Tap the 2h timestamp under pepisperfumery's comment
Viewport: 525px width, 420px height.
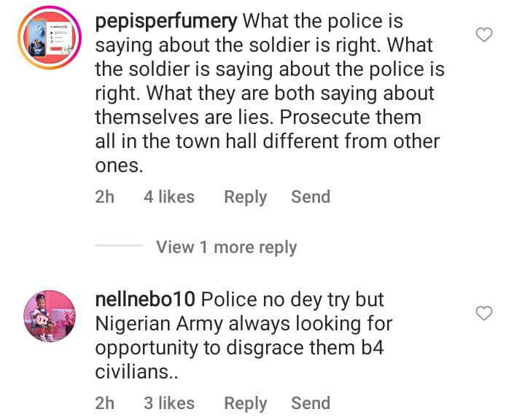click(105, 197)
